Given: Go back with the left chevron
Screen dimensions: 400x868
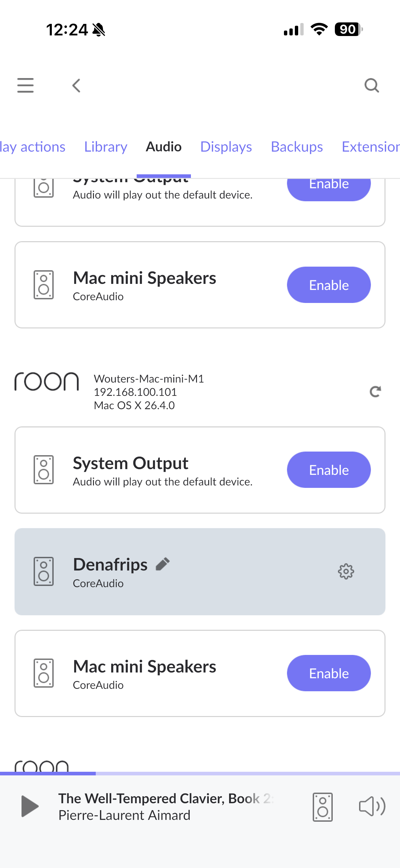Looking at the screenshot, I should click(77, 86).
